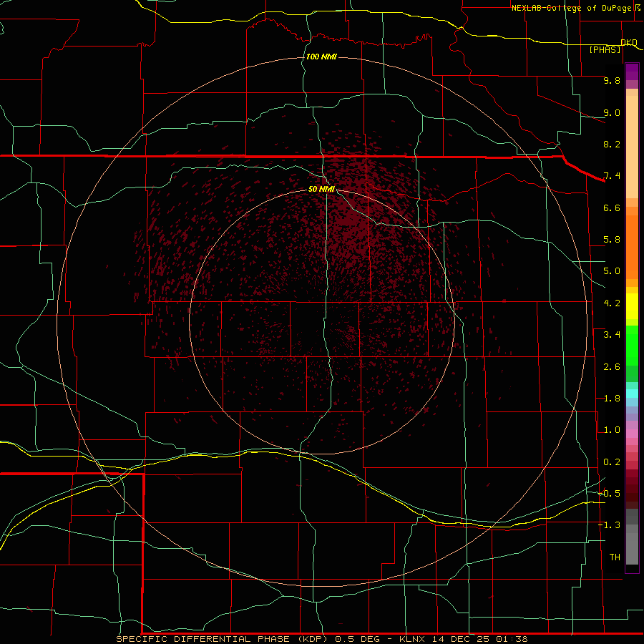Click the 8.2 value on the color scale
This screenshot has width=644, height=644.
click(612, 144)
